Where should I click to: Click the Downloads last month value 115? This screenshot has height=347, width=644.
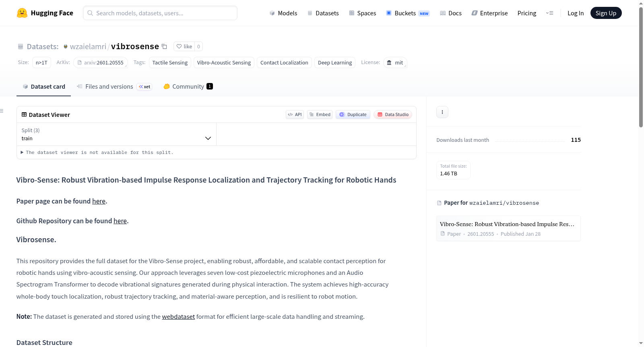point(576,140)
